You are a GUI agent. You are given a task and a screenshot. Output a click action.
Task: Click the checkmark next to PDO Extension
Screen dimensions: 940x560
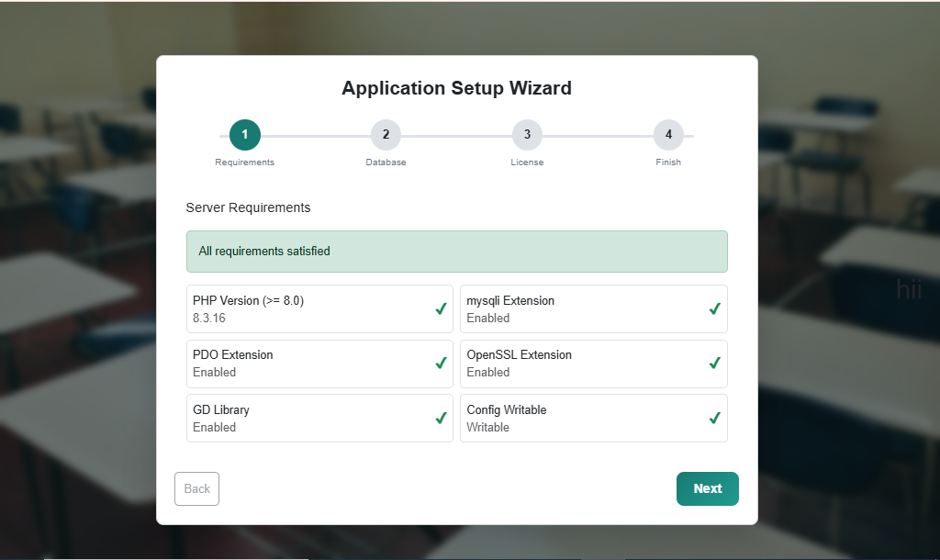coord(441,364)
